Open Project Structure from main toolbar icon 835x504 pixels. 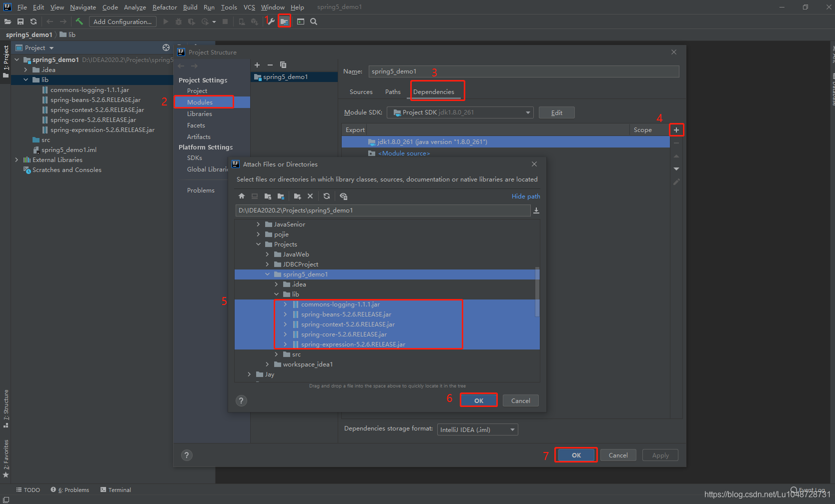click(x=284, y=21)
